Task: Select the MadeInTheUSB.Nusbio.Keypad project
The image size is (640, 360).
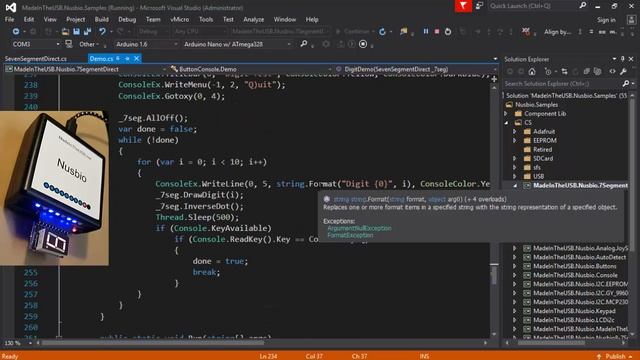Action: [x=574, y=311]
